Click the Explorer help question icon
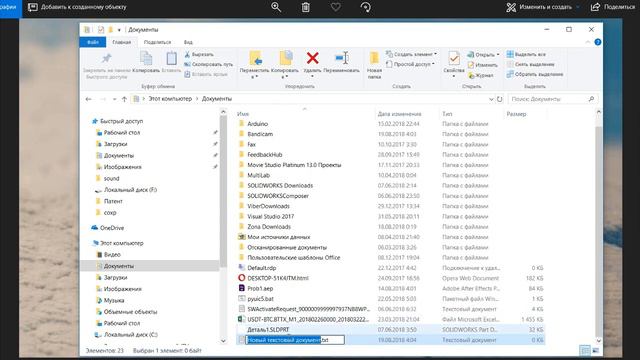The height and width of the screenshot is (360, 640). click(x=598, y=42)
